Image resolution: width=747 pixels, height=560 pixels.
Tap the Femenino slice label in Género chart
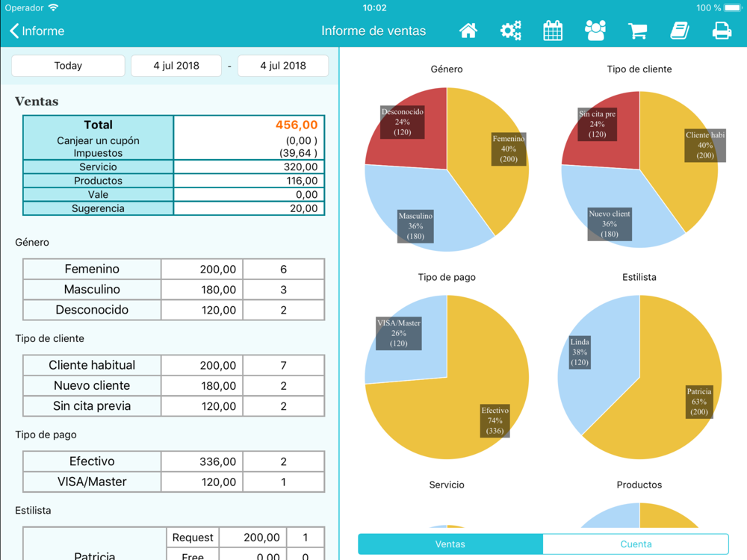[508, 149]
